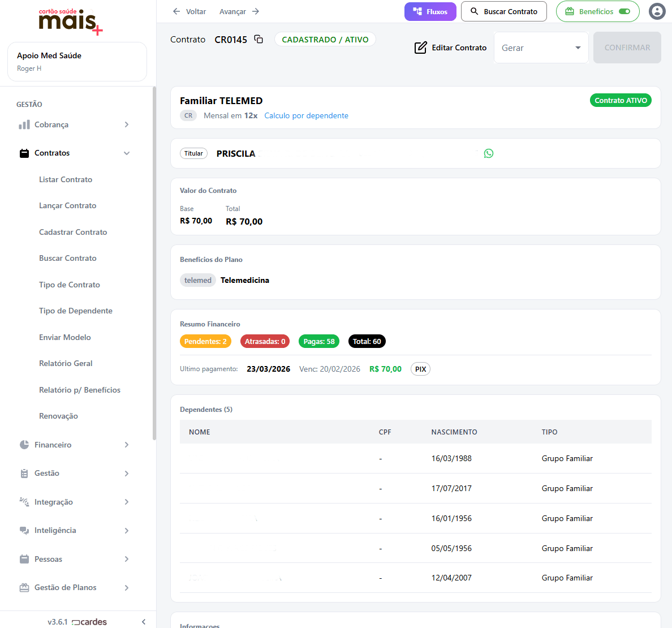The width and height of the screenshot is (672, 628).
Task: Click the Editar Contrato pencil icon
Action: coord(420,48)
